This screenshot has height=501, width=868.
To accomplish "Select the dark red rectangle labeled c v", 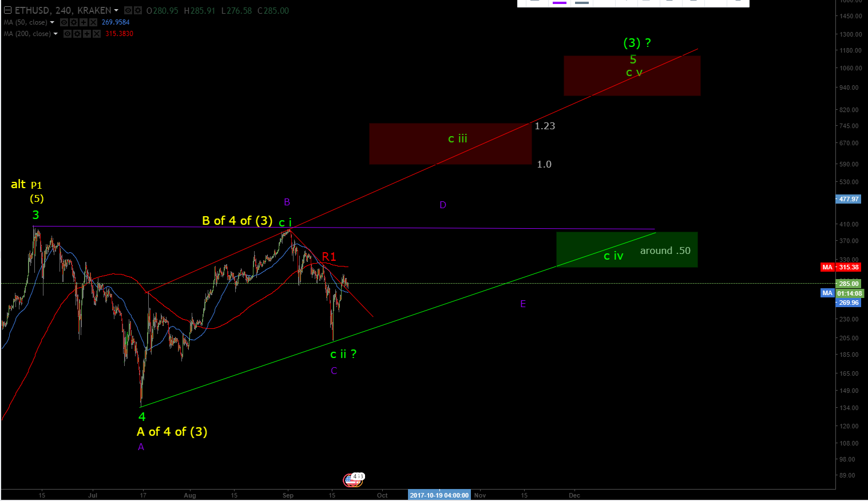I will [x=632, y=76].
